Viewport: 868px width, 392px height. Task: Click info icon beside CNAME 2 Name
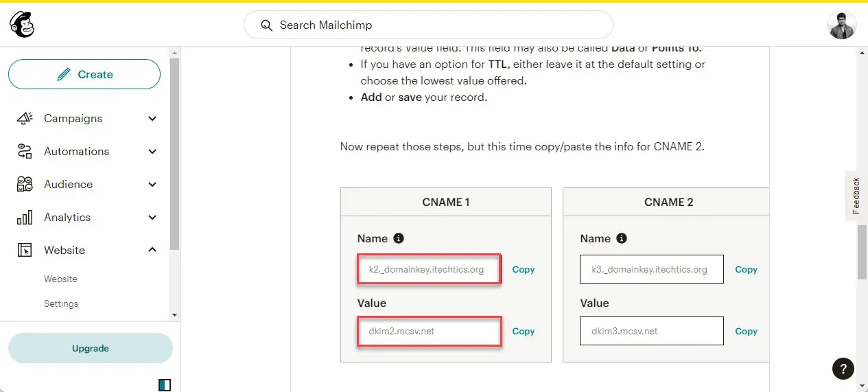tap(622, 238)
